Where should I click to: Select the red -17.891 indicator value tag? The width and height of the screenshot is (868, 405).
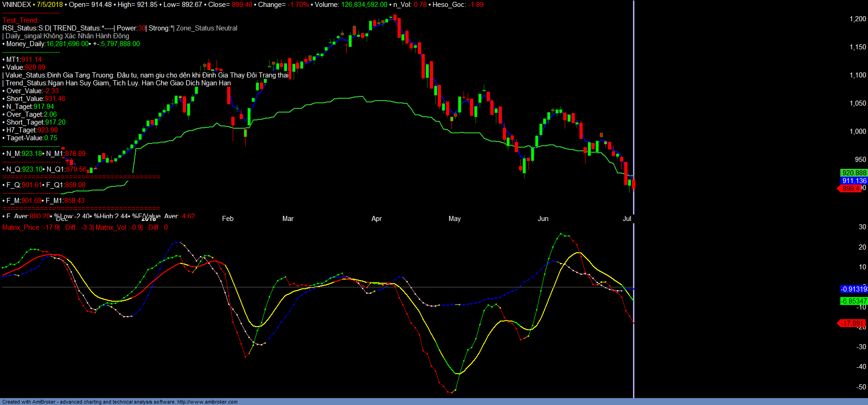tap(852, 323)
